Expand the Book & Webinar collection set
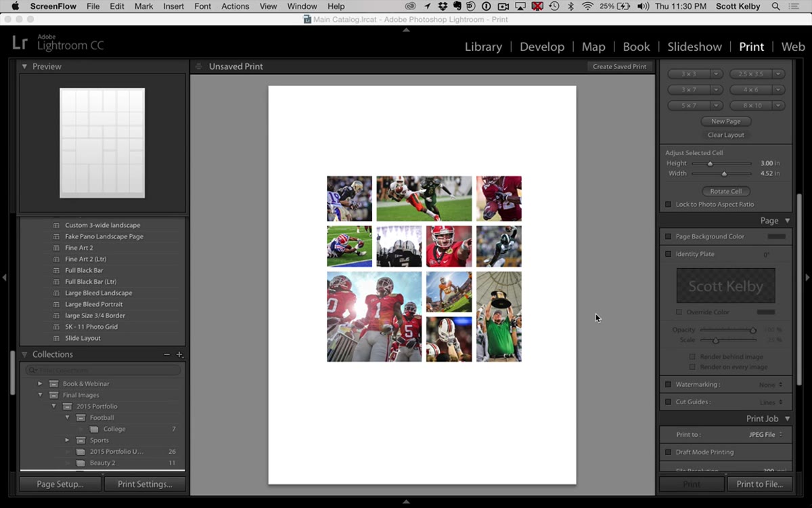 [x=40, y=384]
